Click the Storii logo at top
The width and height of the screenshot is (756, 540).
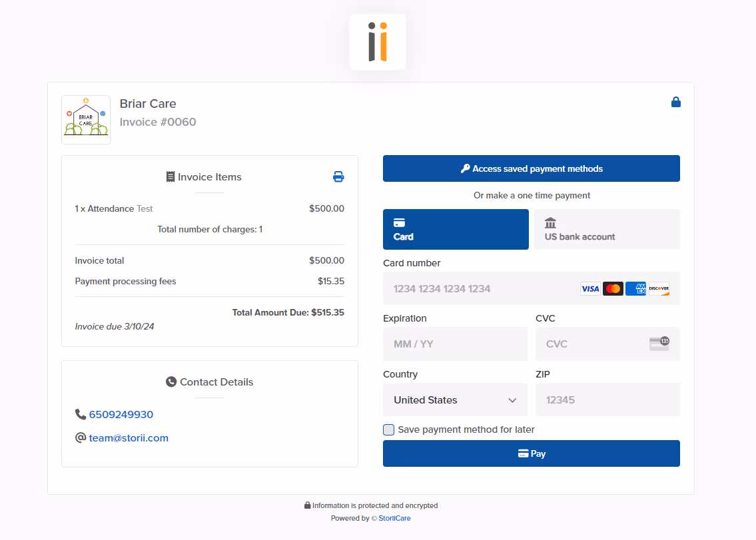tap(378, 42)
